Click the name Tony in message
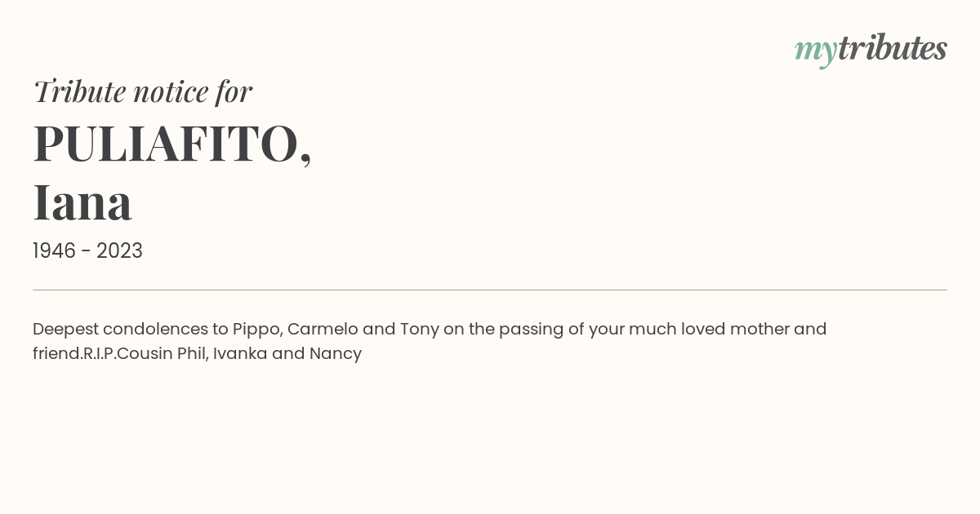The image size is (980, 514). pos(419,330)
